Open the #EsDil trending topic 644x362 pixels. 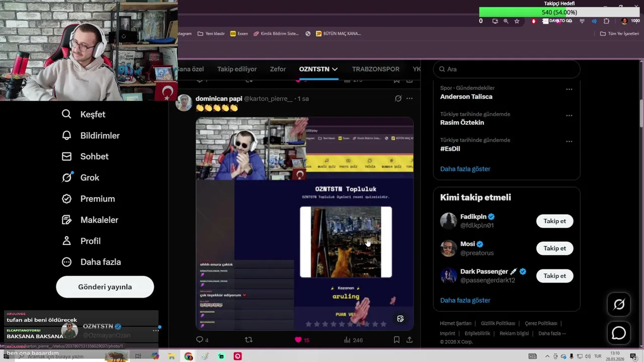tap(450, 149)
